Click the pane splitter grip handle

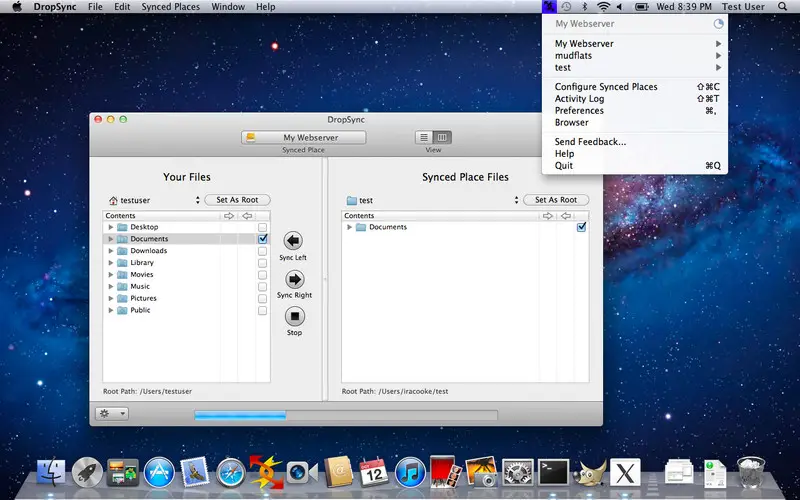(325, 279)
